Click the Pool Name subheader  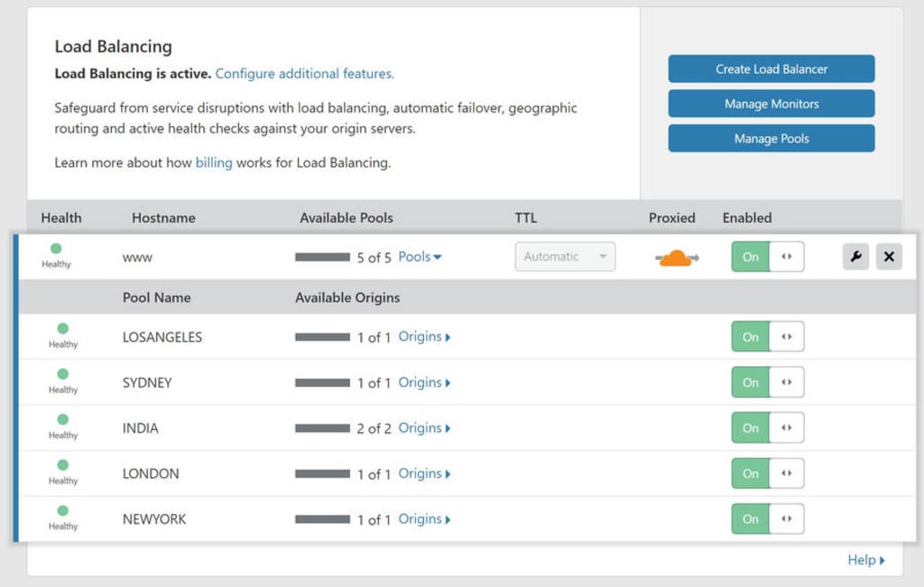click(157, 298)
